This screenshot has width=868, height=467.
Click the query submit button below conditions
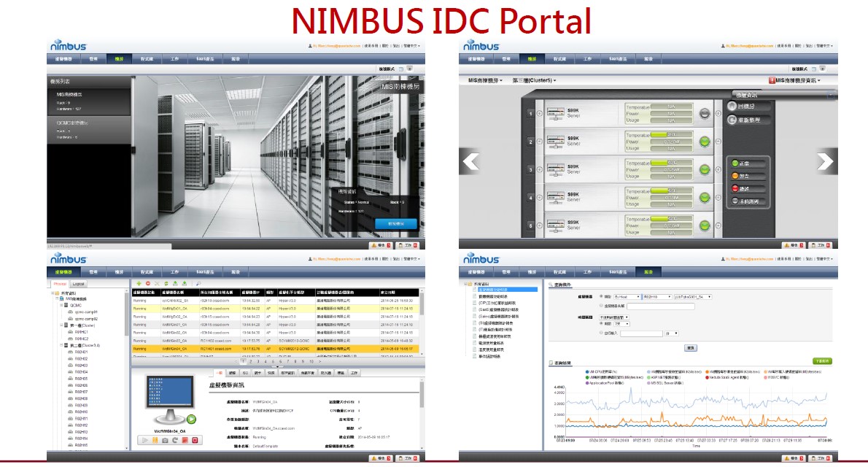pos(690,348)
